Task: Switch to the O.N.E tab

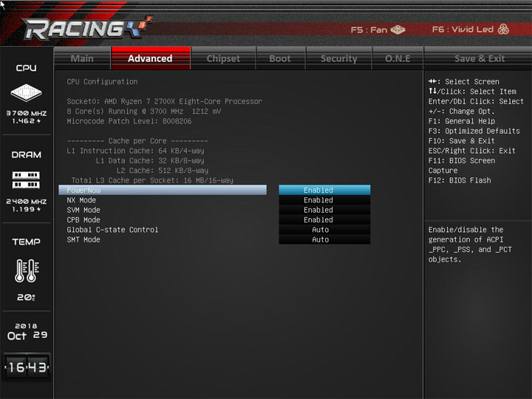Action: coord(398,58)
